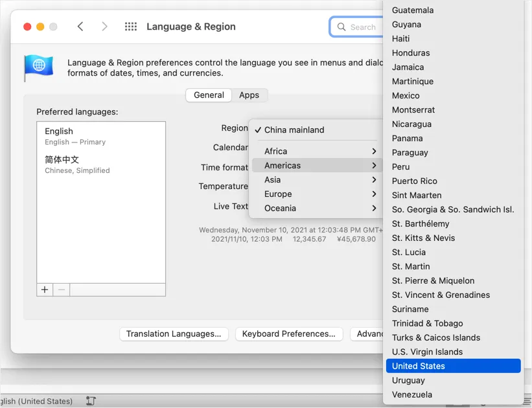Click the Keyboard Preferences button
The width and height of the screenshot is (532, 408).
288,334
